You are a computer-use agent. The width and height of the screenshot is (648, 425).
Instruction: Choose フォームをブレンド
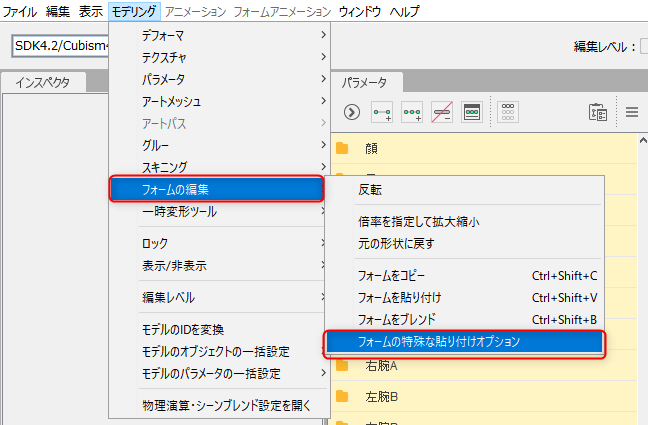[x=465, y=320]
